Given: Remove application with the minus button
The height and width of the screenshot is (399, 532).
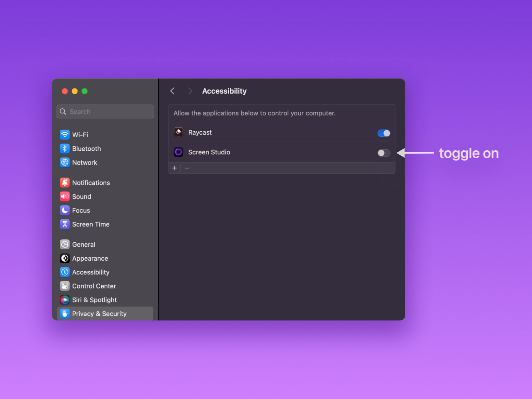Looking at the screenshot, I should click(x=187, y=168).
